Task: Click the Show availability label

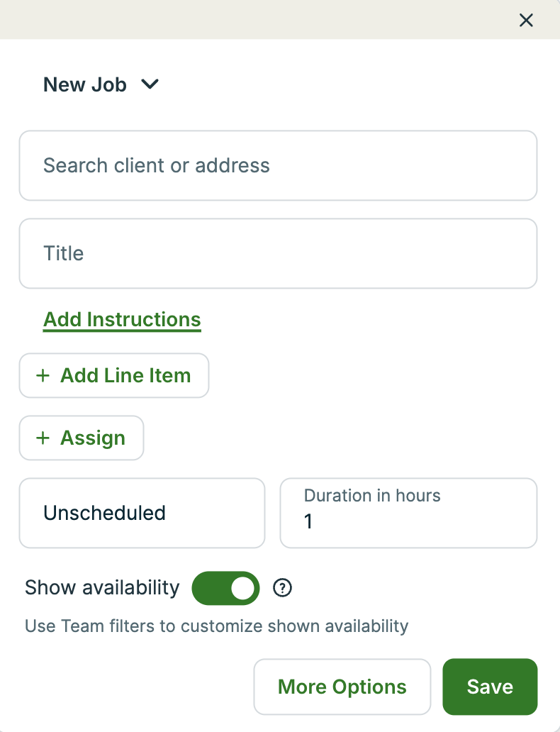Action: [102, 588]
